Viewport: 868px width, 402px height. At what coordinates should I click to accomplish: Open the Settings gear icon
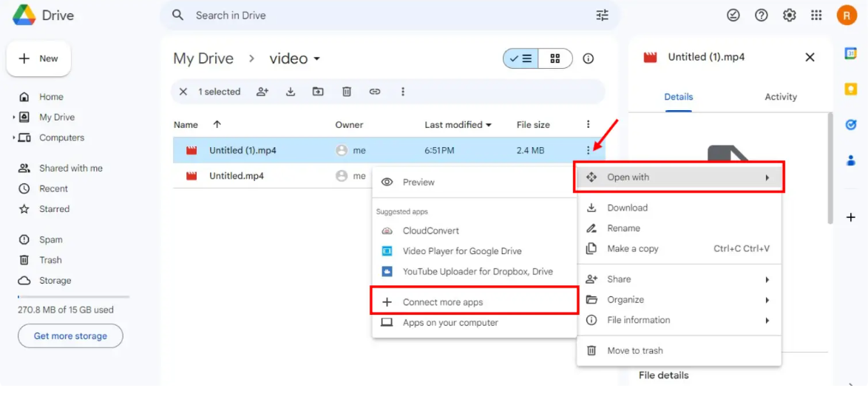click(x=790, y=16)
